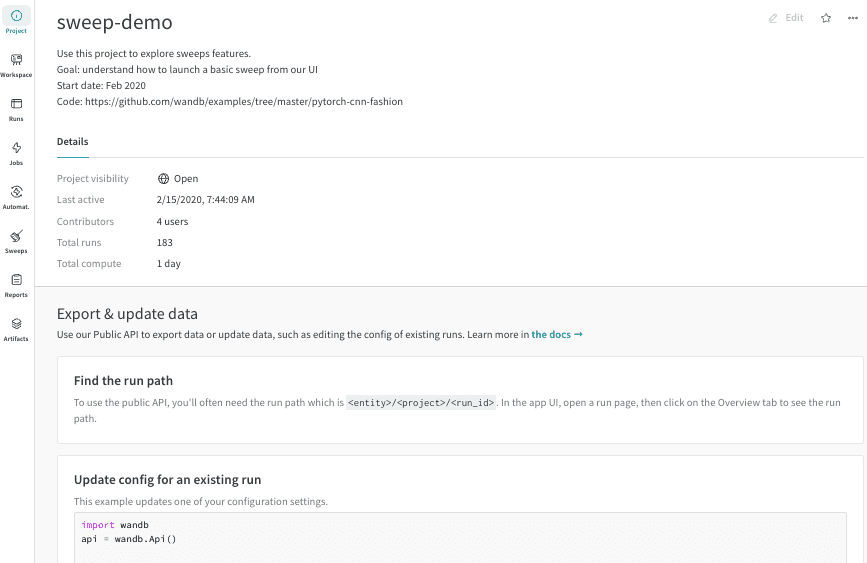The image size is (867, 563).
Task: Select the Details tab
Action: 72,142
